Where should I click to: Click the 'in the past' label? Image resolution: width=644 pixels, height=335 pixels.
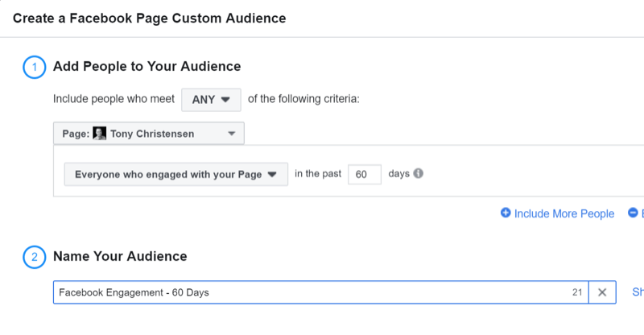point(318,173)
